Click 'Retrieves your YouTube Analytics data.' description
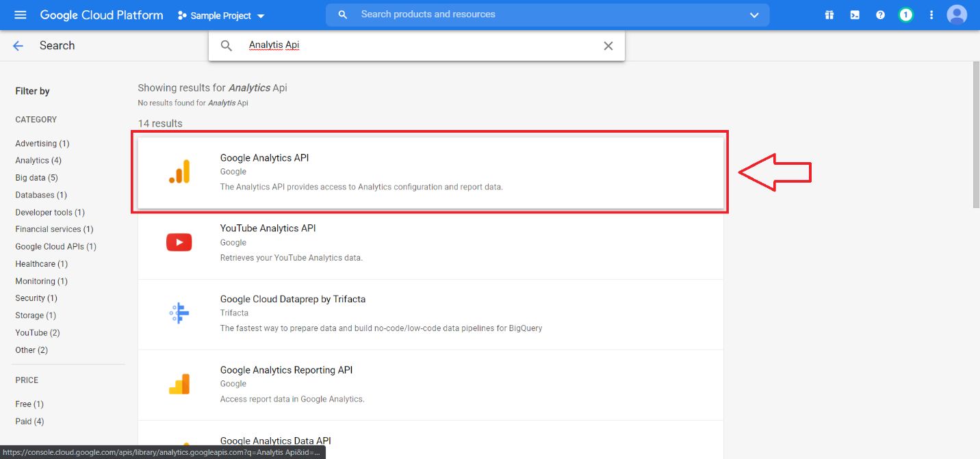Image resolution: width=980 pixels, height=459 pixels. coord(291,258)
